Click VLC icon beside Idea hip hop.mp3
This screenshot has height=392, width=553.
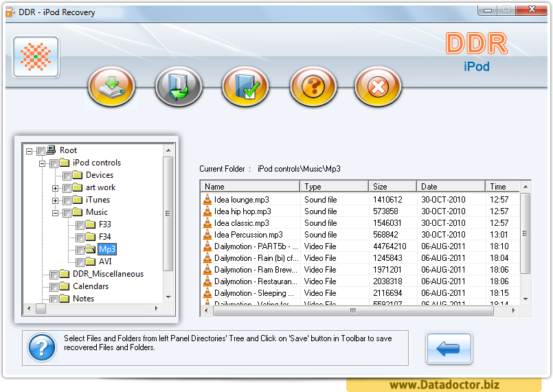(x=207, y=211)
